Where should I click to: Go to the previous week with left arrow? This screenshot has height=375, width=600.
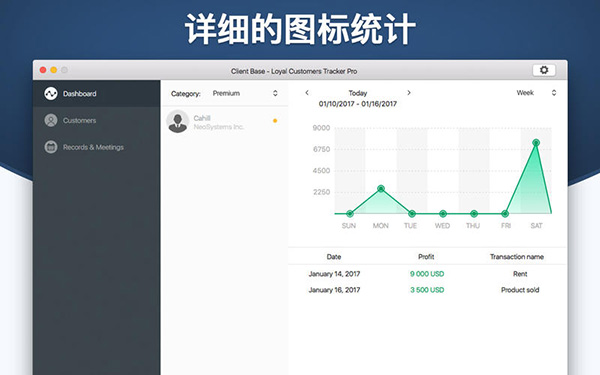(307, 93)
